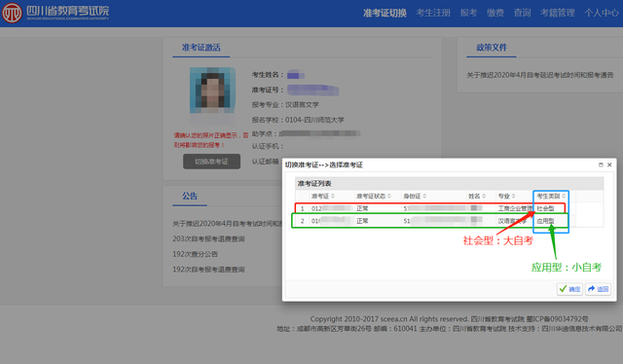
Task: Click the 社会型 category cell
Action: 545,208
